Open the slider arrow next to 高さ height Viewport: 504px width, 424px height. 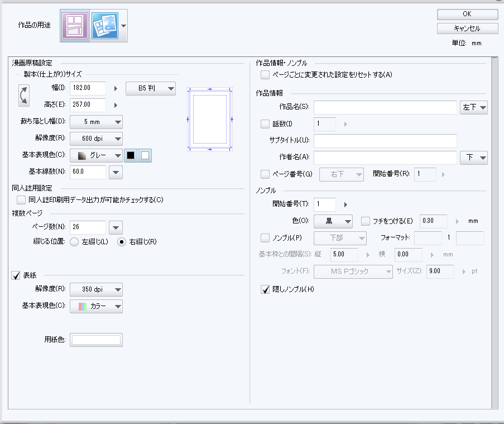pos(116,105)
